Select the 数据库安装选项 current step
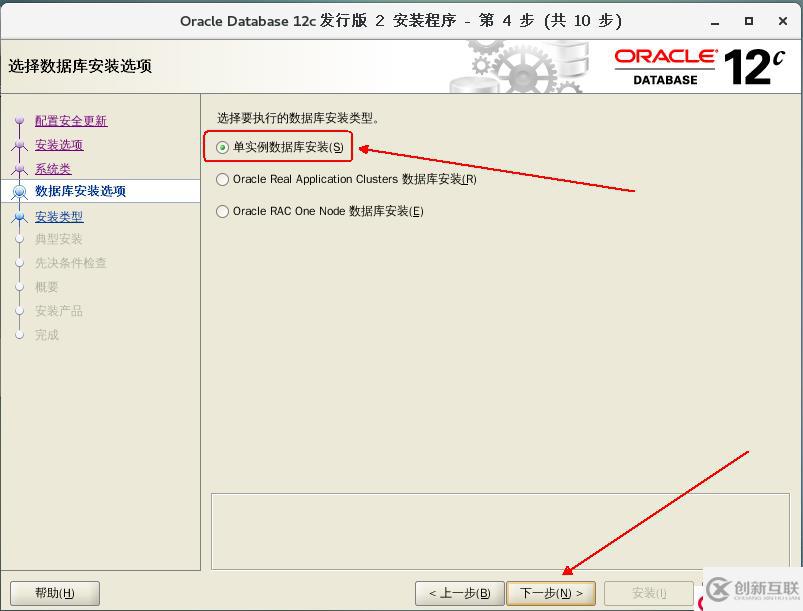Image resolution: width=803 pixels, height=611 pixels. pos(80,191)
